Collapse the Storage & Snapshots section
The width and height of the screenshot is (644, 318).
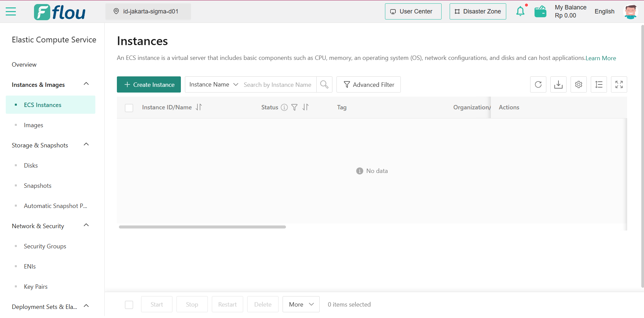(x=86, y=145)
